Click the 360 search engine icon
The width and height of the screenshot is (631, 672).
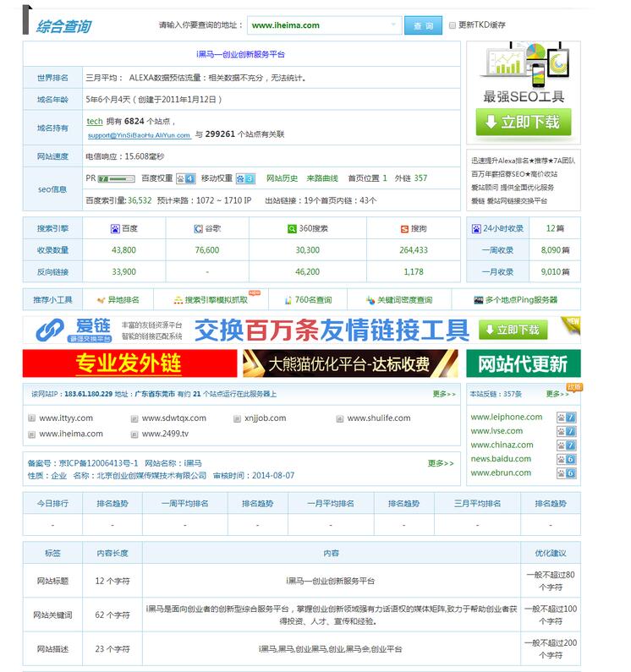click(x=293, y=229)
